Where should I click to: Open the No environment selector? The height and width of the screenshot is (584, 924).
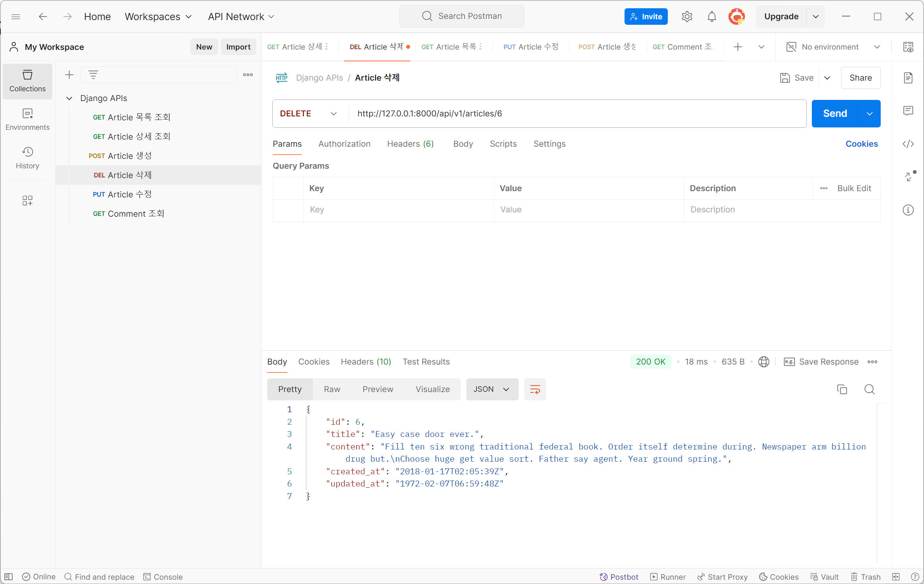coord(833,47)
